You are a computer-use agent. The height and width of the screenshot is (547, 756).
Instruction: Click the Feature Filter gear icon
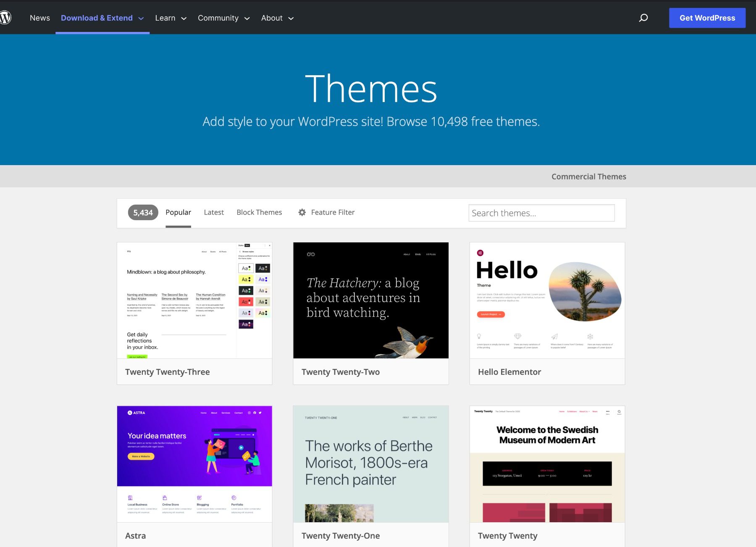(302, 213)
